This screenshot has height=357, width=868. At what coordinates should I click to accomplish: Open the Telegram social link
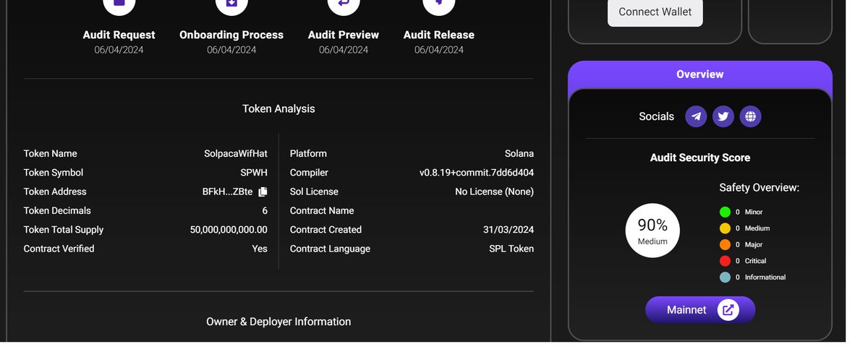tap(696, 116)
